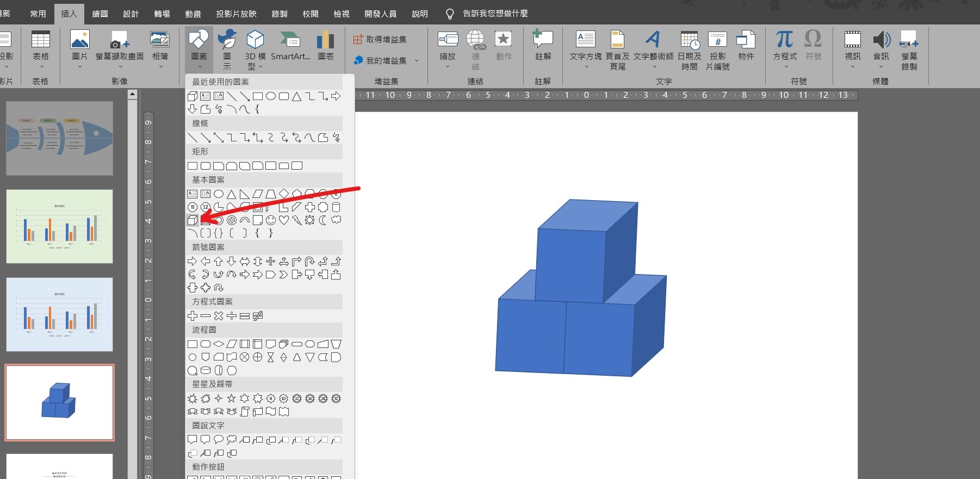Image resolution: width=980 pixels, height=479 pixels.
Task: Insert a chart via 圖表 icon
Action: click(326, 46)
